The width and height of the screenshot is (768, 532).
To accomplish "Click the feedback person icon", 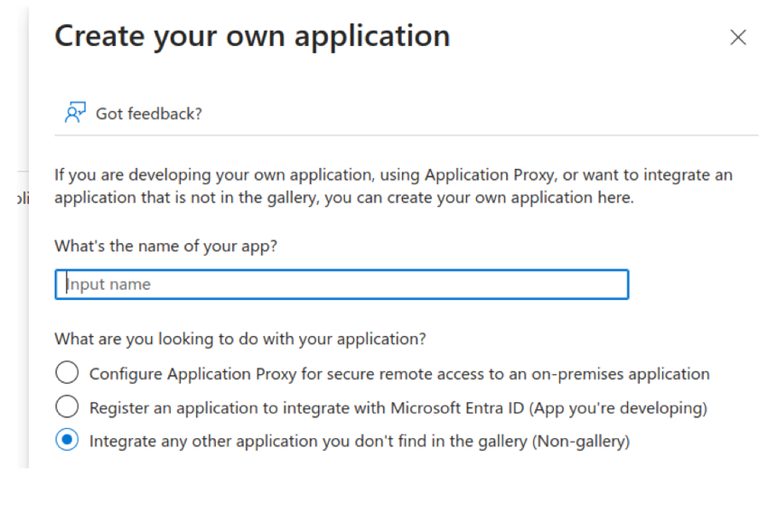I will [x=75, y=113].
